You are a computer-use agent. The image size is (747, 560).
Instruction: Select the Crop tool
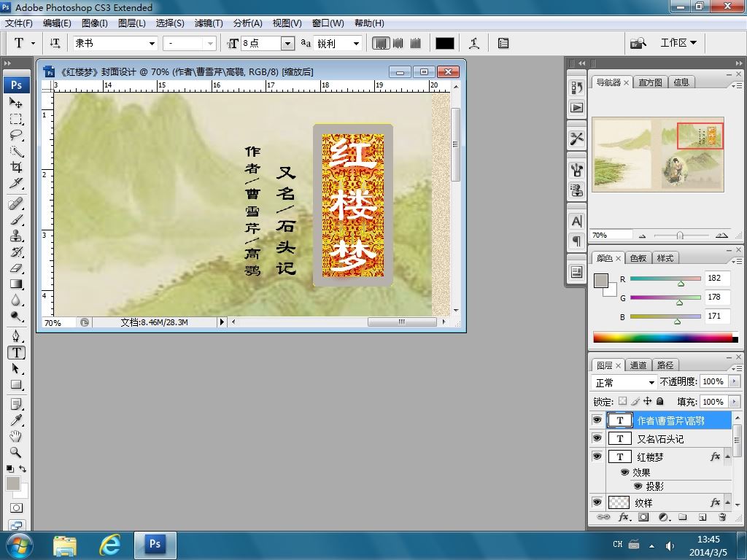tap(15, 167)
